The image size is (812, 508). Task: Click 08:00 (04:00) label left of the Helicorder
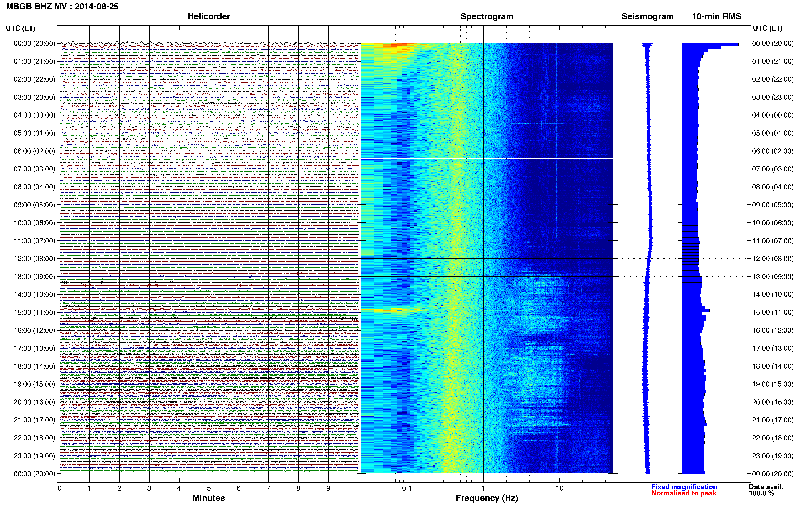pos(34,187)
